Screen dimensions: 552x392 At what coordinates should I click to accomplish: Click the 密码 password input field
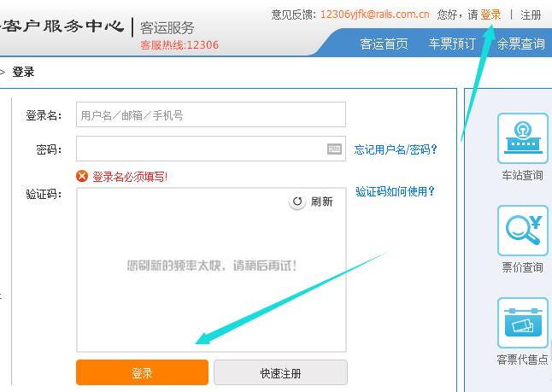pos(211,149)
